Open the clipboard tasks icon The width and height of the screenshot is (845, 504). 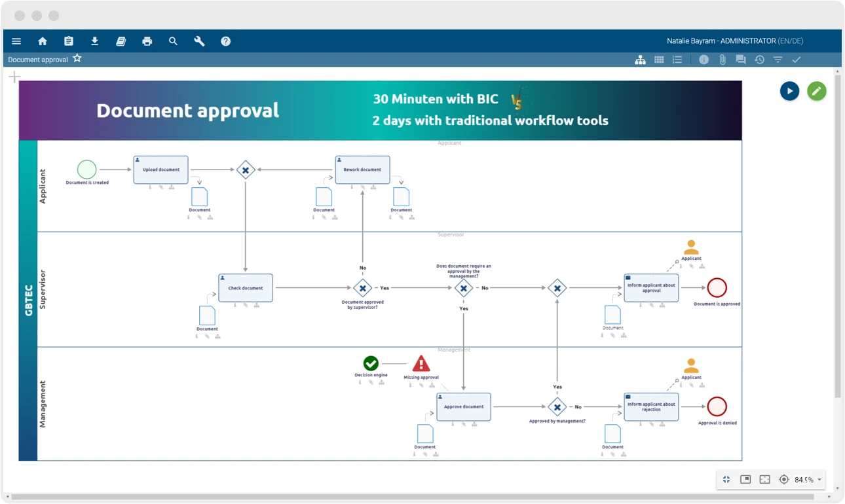click(x=69, y=41)
